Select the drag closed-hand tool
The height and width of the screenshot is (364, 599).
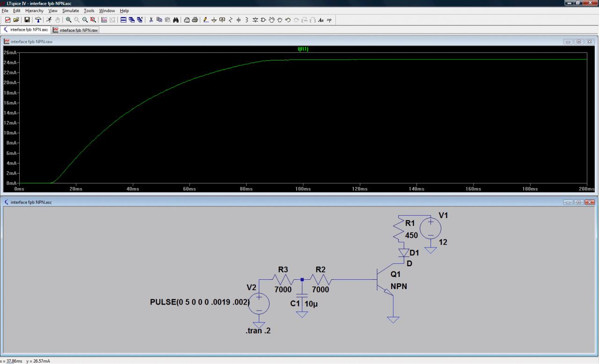(x=280, y=20)
